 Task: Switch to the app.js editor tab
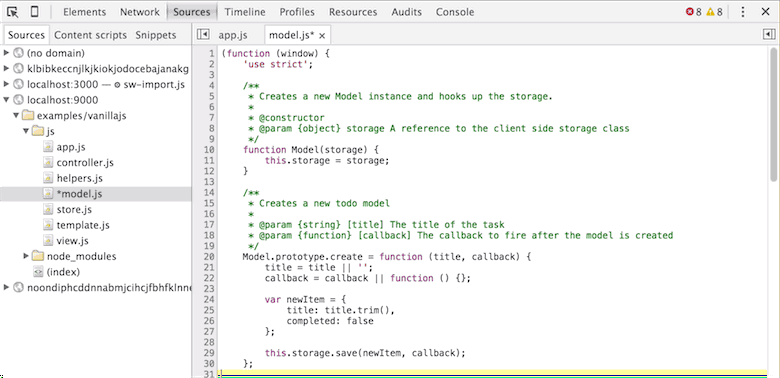[233, 35]
